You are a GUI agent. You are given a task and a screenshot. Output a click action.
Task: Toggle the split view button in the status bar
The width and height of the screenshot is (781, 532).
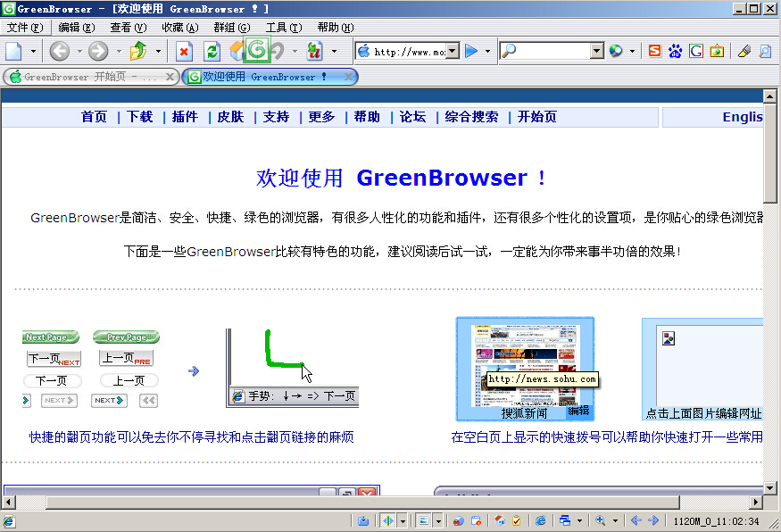click(x=388, y=521)
